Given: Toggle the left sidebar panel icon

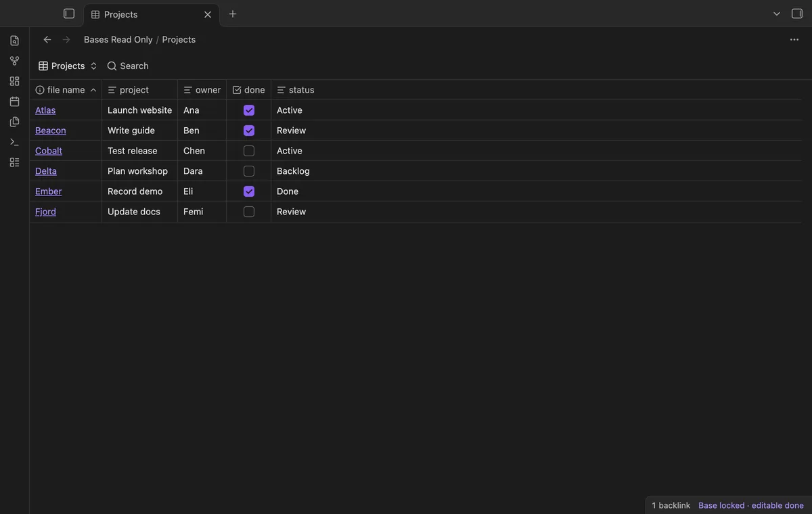Looking at the screenshot, I should coord(69,14).
